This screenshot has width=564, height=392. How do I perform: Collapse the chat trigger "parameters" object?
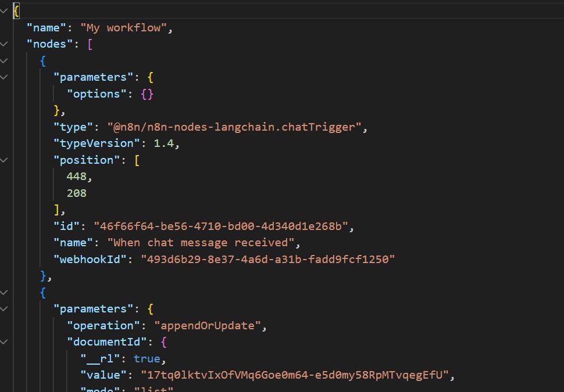[x=4, y=77]
